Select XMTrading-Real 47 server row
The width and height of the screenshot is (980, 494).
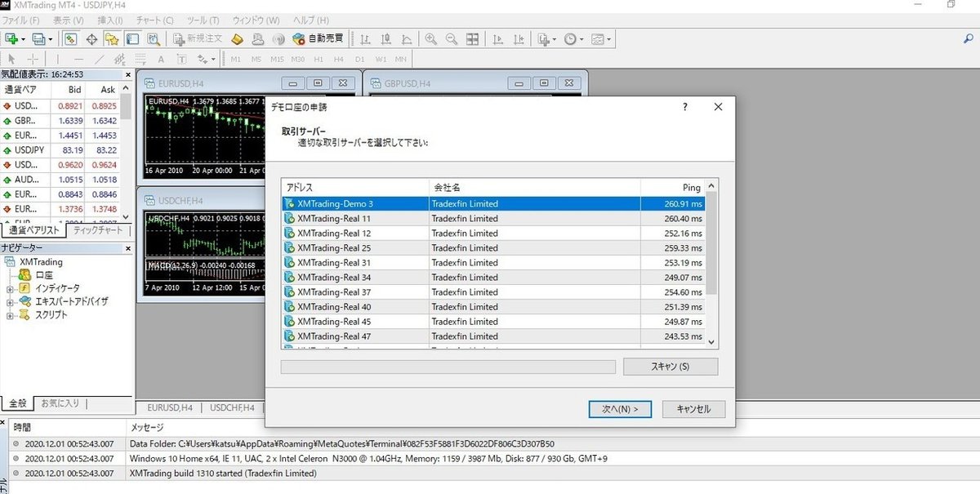pyautogui.click(x=493, y=336)
